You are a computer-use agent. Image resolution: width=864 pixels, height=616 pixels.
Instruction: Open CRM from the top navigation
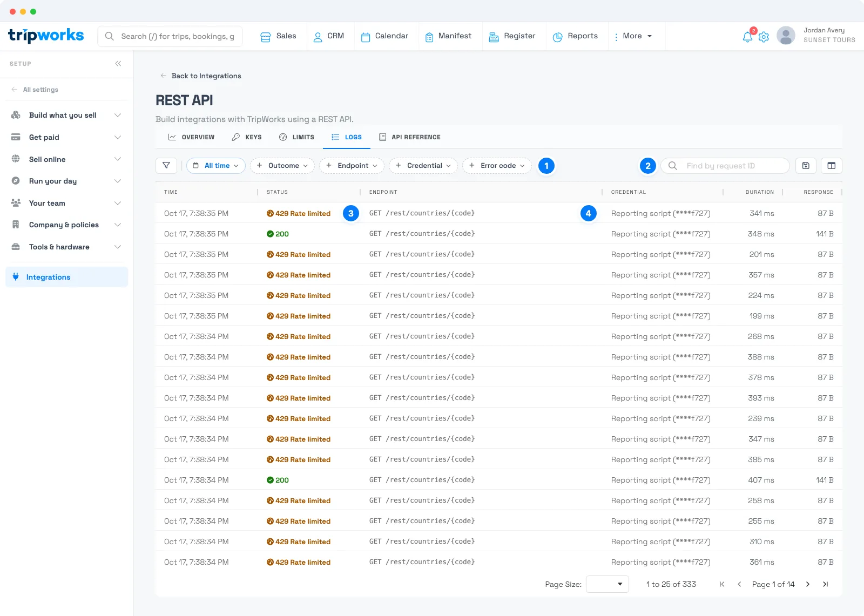pos(329,36)
